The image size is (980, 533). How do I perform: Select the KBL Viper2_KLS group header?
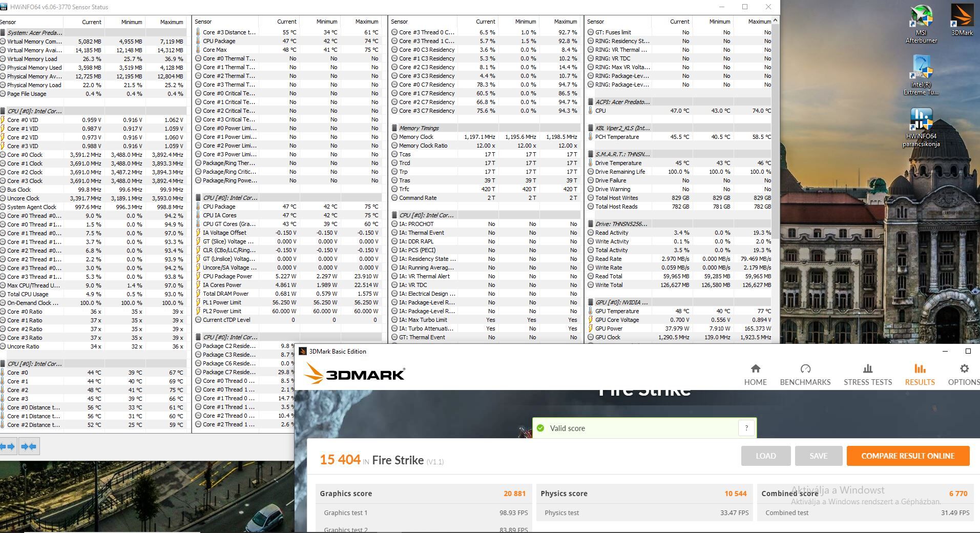click(679, 128)
